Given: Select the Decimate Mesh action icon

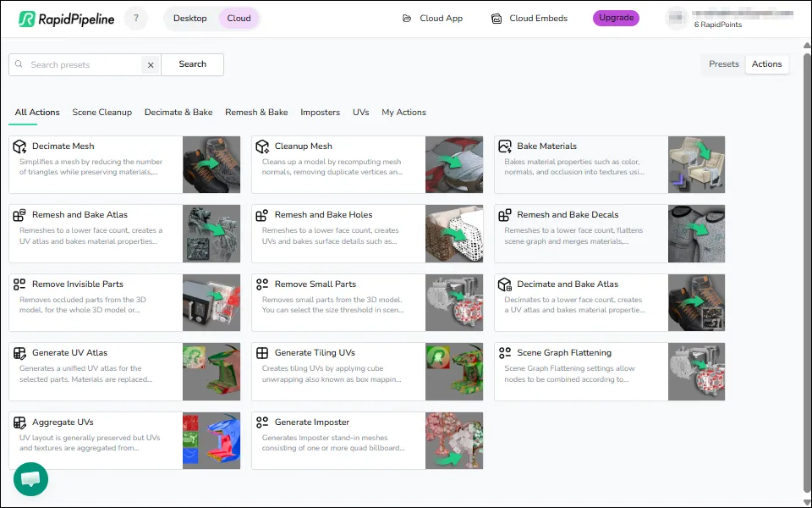Looking at the screenshot, I should pos(18,145).
